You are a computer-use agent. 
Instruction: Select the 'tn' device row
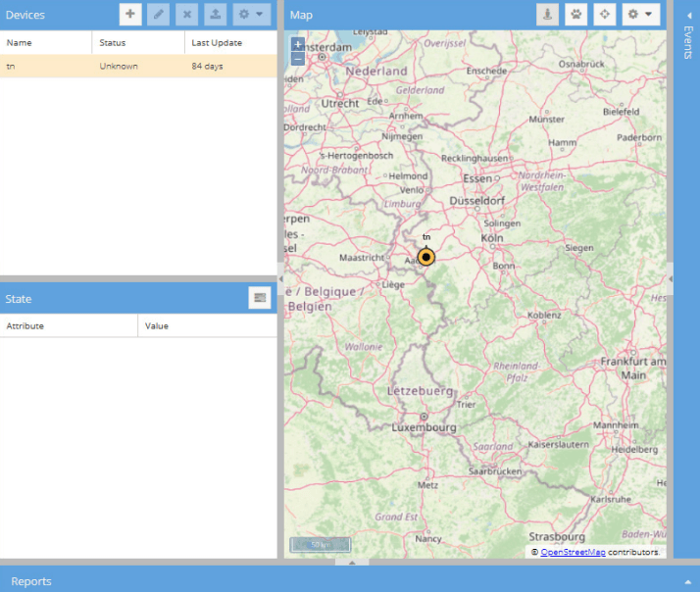tap(137, 66)
